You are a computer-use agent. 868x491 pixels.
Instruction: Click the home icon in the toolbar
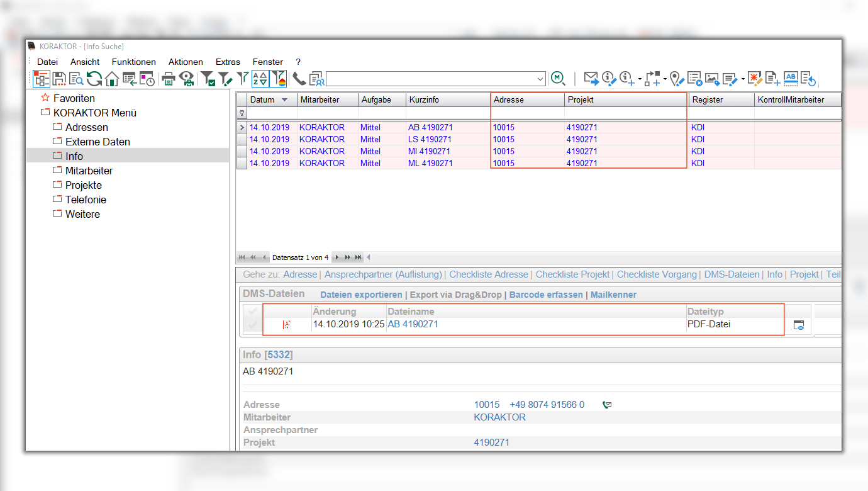[112, 79]
